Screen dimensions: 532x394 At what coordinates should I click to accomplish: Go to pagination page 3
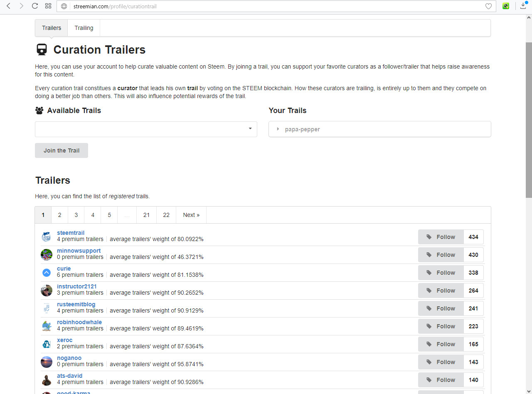click(76, 215)
